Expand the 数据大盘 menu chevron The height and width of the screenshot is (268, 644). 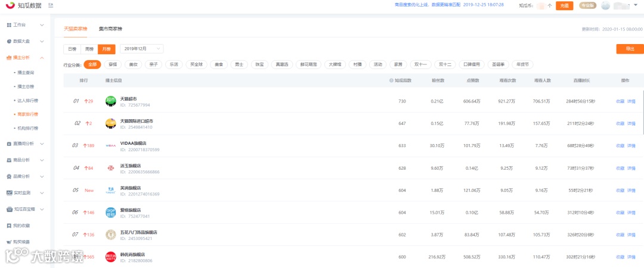coord(42,42)
